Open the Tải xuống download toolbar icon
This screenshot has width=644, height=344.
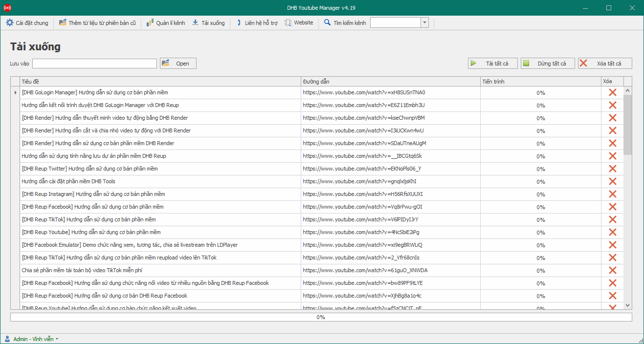tap(196, 23)
